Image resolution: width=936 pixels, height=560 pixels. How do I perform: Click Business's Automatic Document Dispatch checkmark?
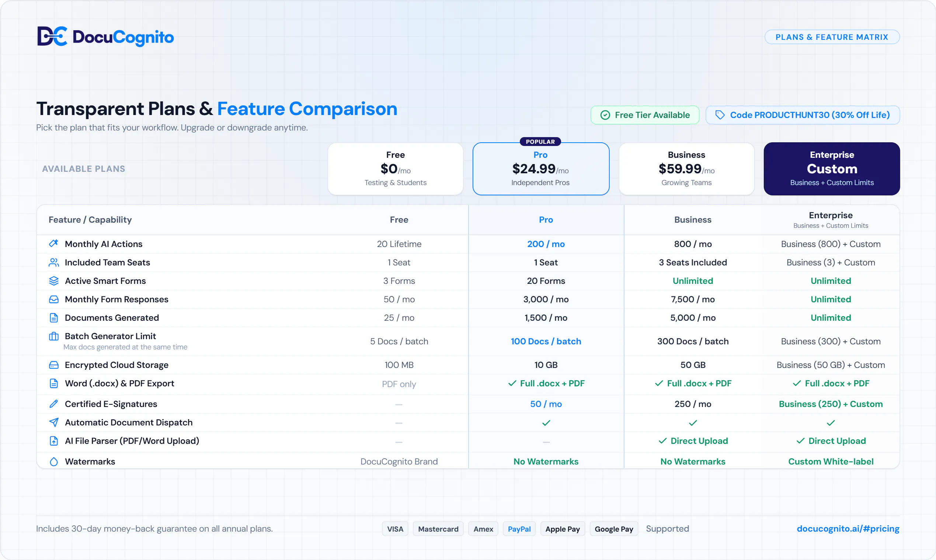pos(693,422)
